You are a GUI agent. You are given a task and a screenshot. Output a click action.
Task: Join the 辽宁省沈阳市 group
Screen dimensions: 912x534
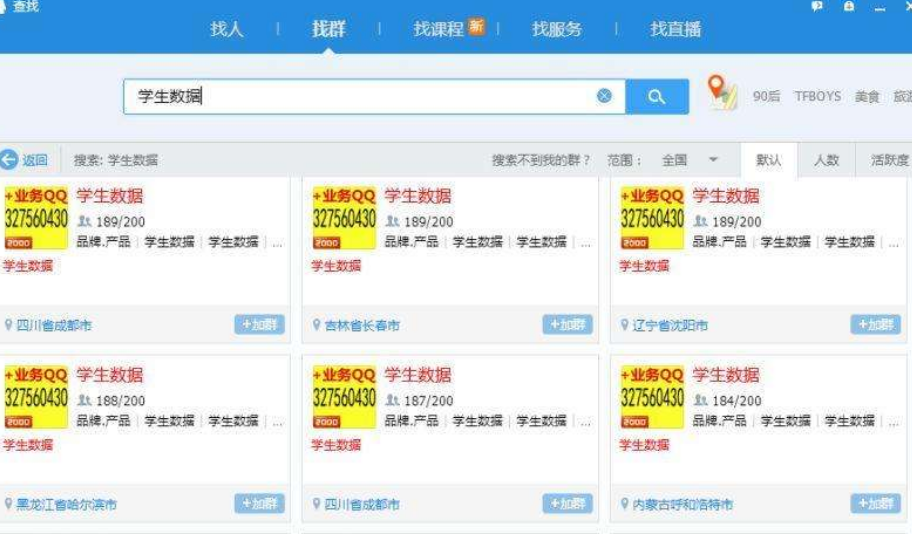click(875, 325)
